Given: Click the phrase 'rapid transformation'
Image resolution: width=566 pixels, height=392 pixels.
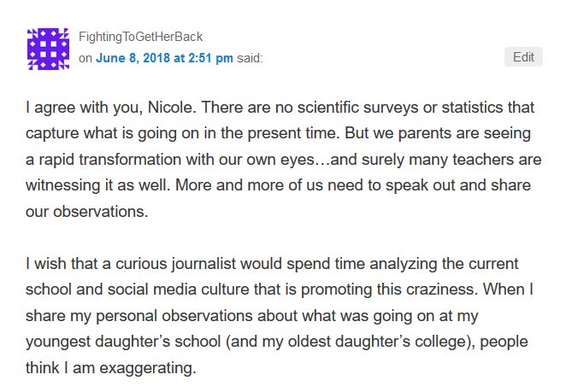Looking at the screenshot, I should [x=109, y=160].
